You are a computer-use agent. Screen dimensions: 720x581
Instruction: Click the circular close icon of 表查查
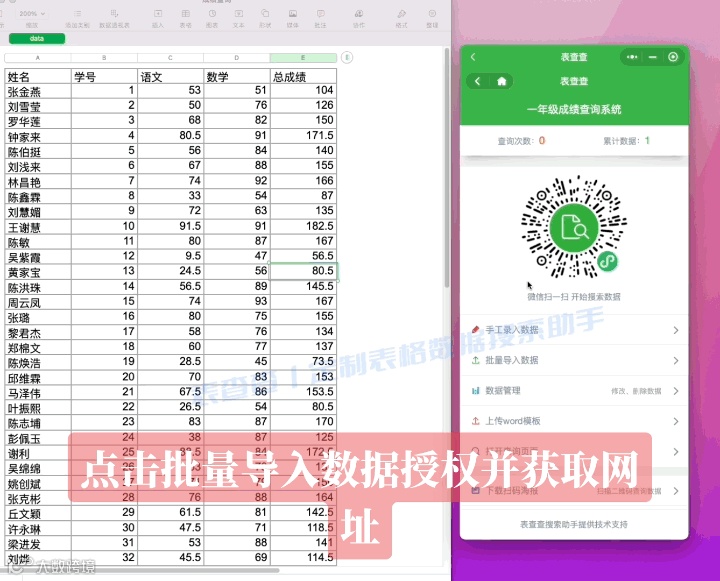coord(673,57)
